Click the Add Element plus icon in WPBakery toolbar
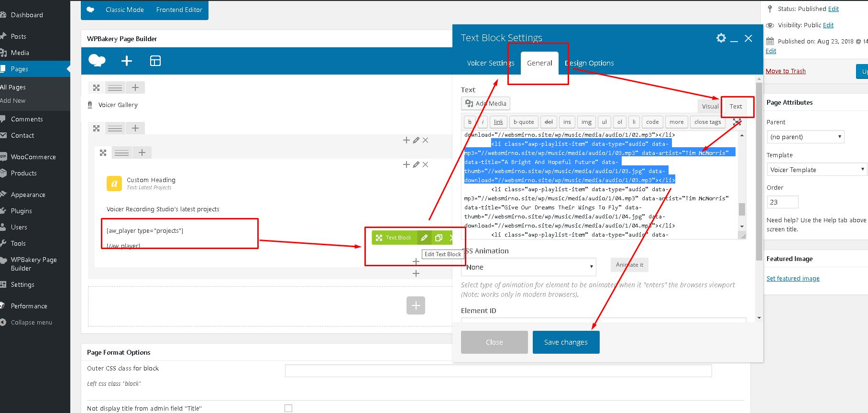 click(x=127, y=61)
